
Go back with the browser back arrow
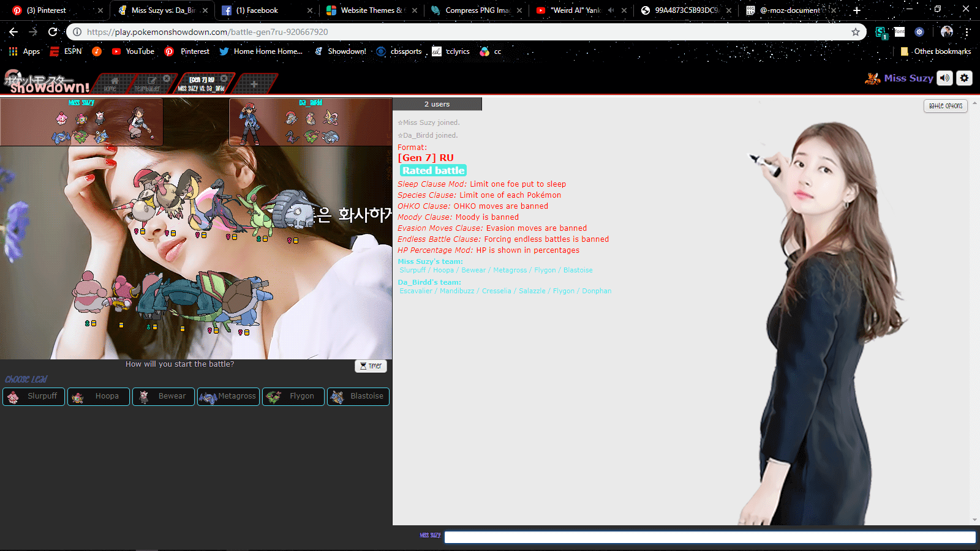click(13, 32)
